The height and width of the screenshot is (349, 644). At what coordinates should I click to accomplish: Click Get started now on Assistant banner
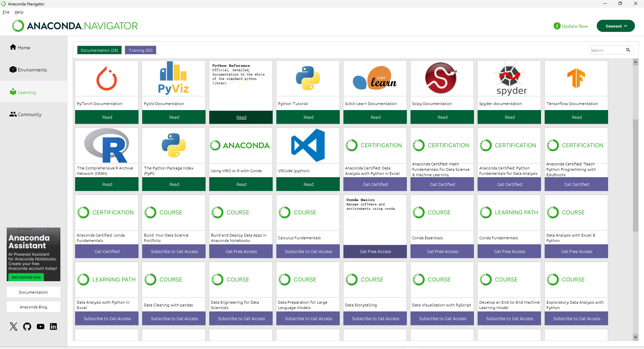(26, 277)
